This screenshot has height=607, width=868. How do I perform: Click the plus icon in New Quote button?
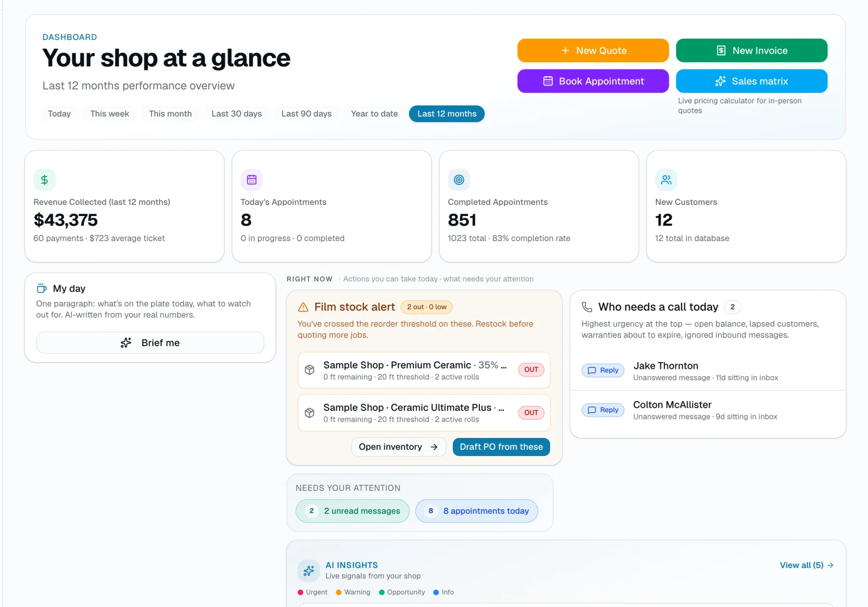[x=566, y=51]
